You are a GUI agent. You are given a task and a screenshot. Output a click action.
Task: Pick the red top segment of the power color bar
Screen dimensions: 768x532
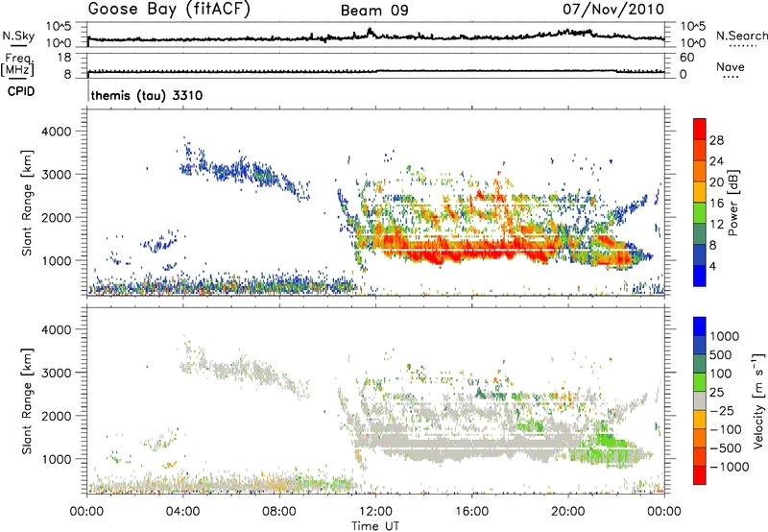coord(700,129)
